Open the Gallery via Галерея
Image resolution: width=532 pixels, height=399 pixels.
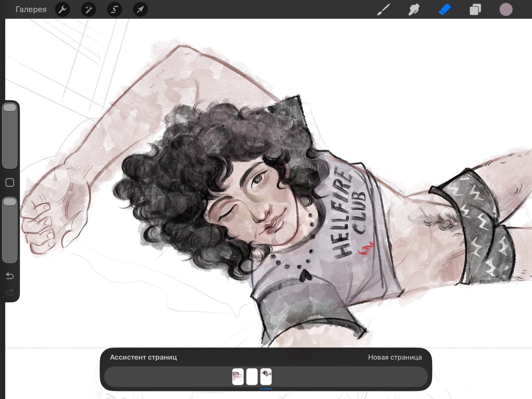[31, 9]
